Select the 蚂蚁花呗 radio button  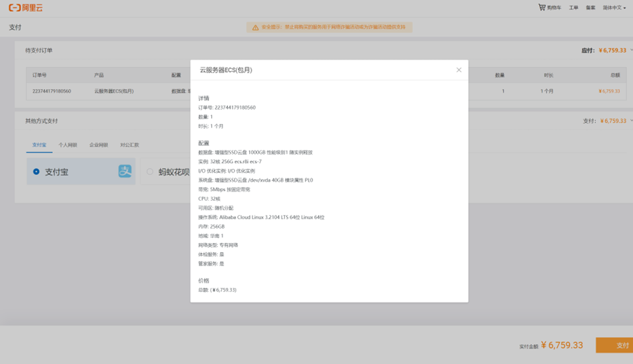click(150, 172)
